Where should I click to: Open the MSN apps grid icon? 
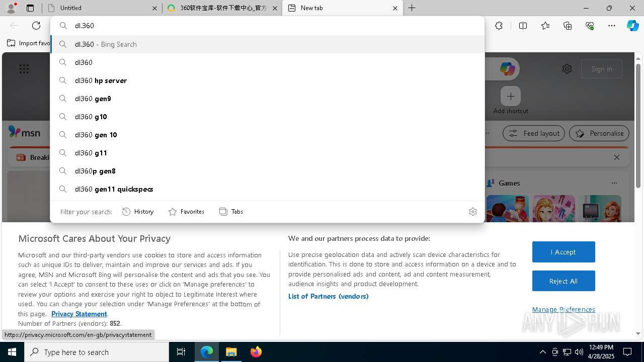[24, 69]
